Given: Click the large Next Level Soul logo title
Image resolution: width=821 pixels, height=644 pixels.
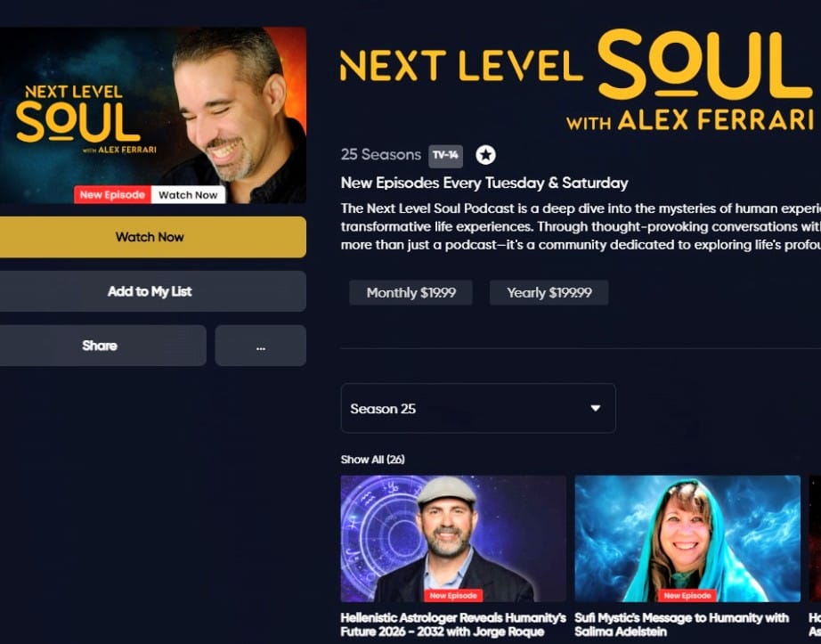Looking at the screenshot, I should pyautogui.click(x=576, y=79).
